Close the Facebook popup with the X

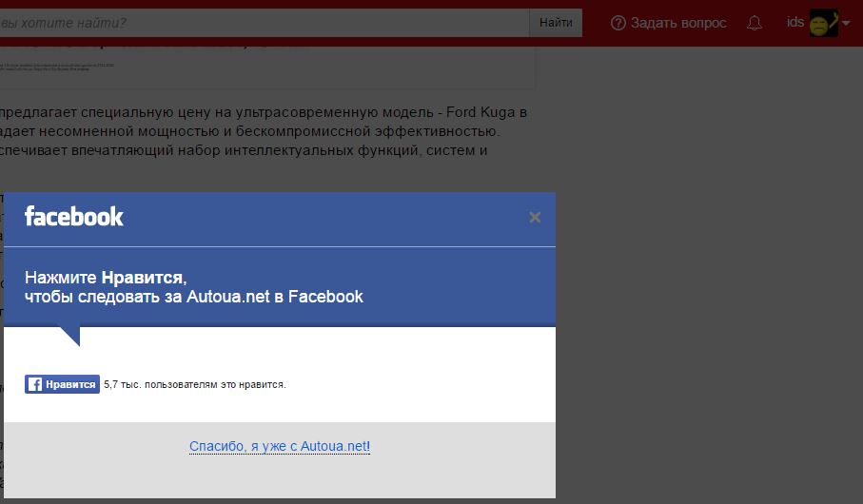pyautogui.click(x=535, y=218)
